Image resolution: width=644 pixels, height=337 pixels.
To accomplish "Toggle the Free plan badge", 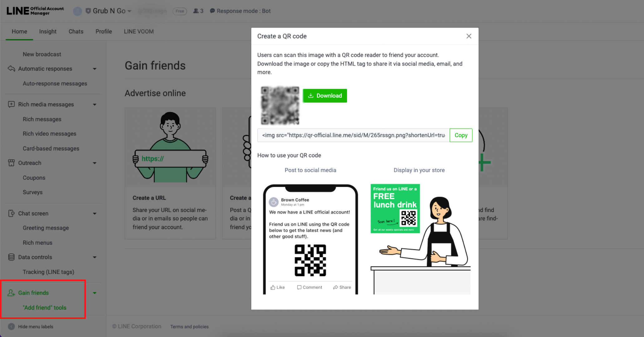I will pos(179,11).
